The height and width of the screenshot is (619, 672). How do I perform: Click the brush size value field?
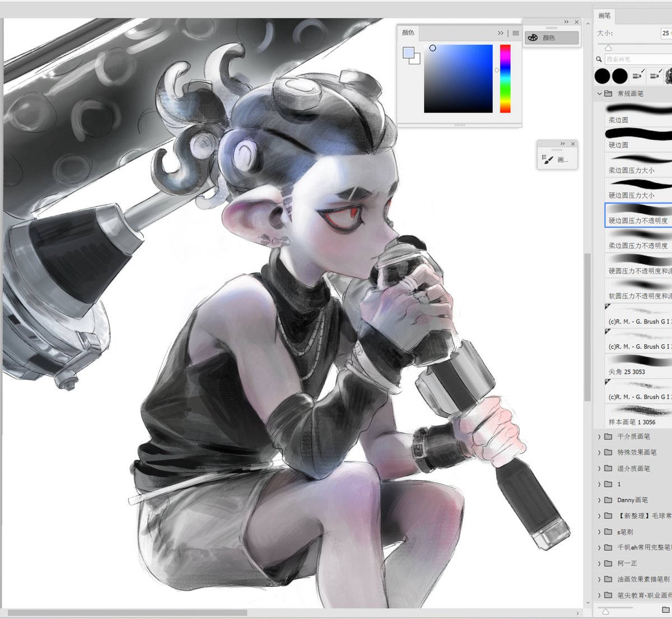point(666,33)
